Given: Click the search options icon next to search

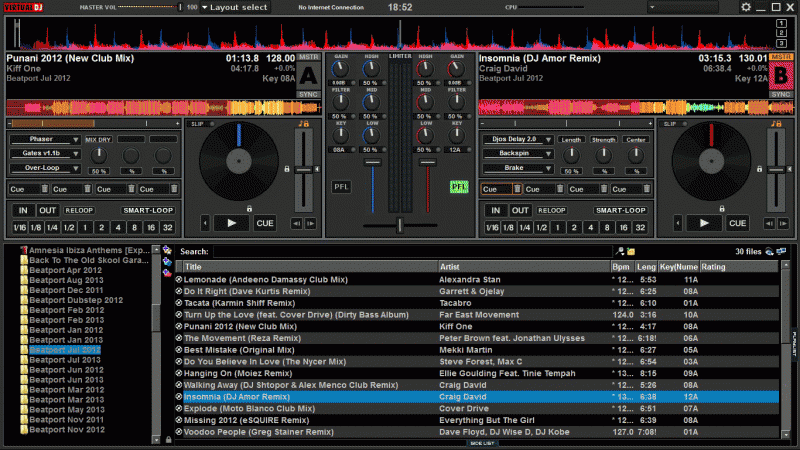Looking at the screenshot, I should tap(620, 251).
